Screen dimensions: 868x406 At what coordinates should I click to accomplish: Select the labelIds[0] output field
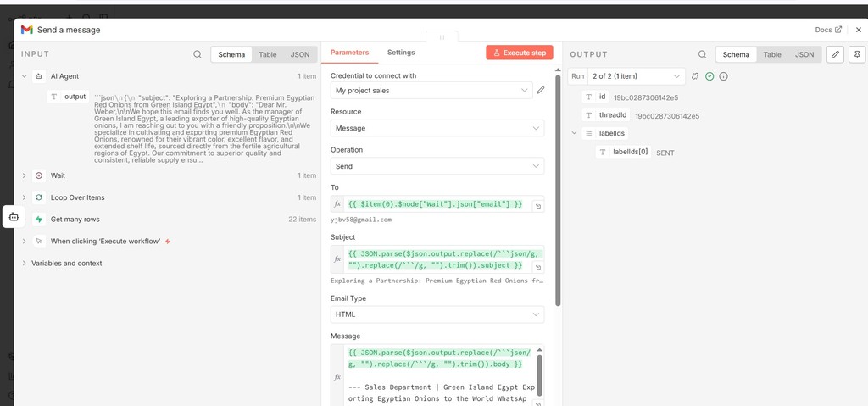(624, 152)
